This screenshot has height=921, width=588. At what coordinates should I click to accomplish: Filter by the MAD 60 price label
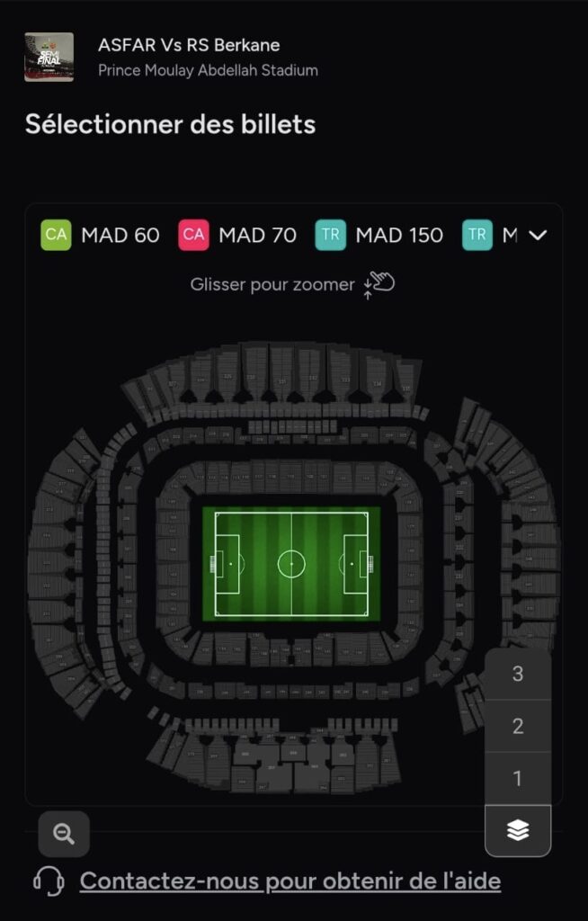coord(120,235)
